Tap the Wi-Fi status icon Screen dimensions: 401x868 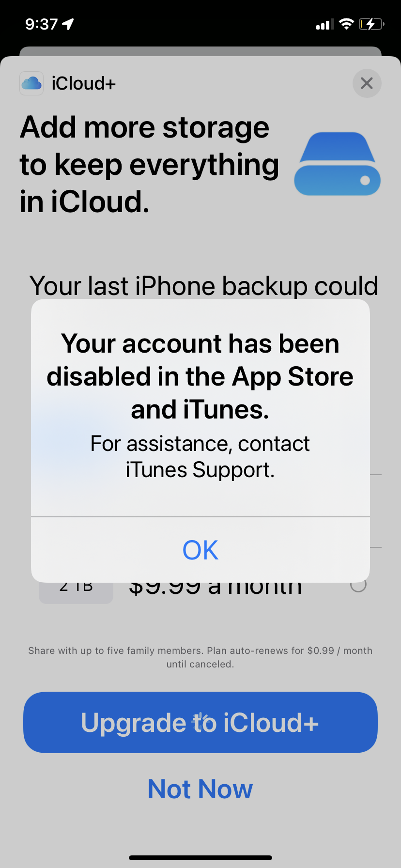[x=346, y=24]
